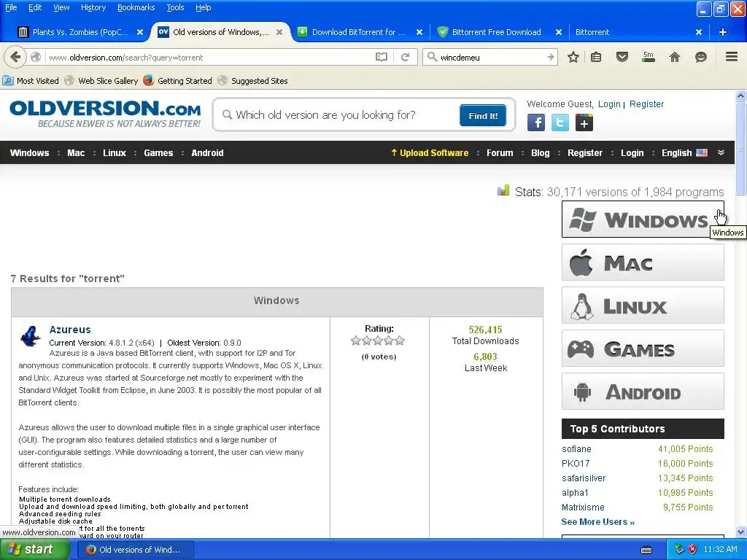Close the Plants Vs. Zombies tab
Viewport: 747px width, 560px height.
140,32
